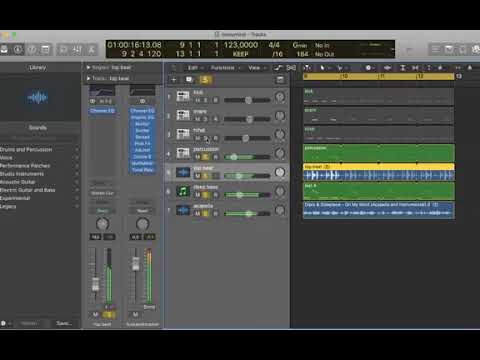Click the percussion track drum machine icon
Screen dimensions: 480x360
pyautogui.click(x=183, y=153)
